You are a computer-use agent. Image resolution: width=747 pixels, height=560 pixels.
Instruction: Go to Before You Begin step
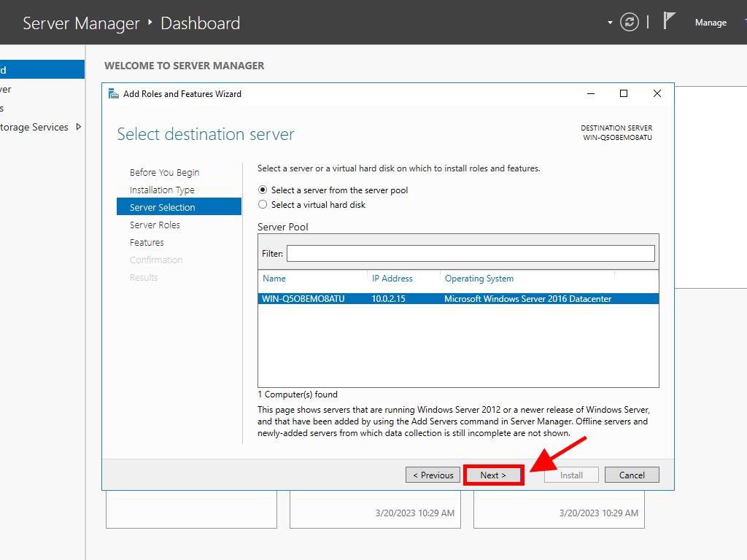[164, 173]
